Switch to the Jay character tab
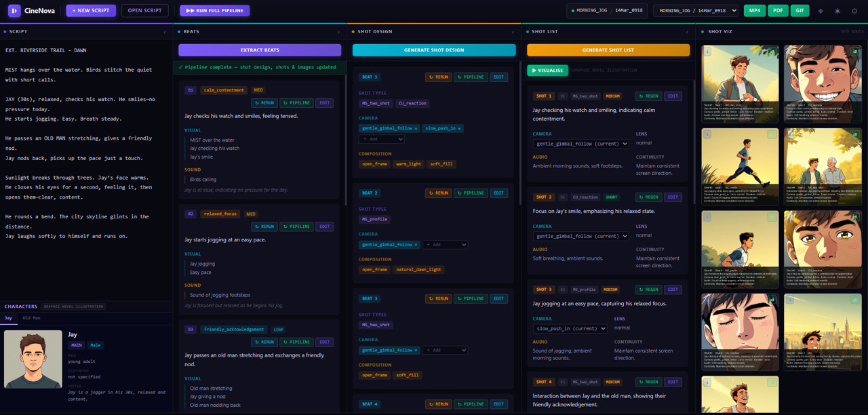 coord(9,318)
